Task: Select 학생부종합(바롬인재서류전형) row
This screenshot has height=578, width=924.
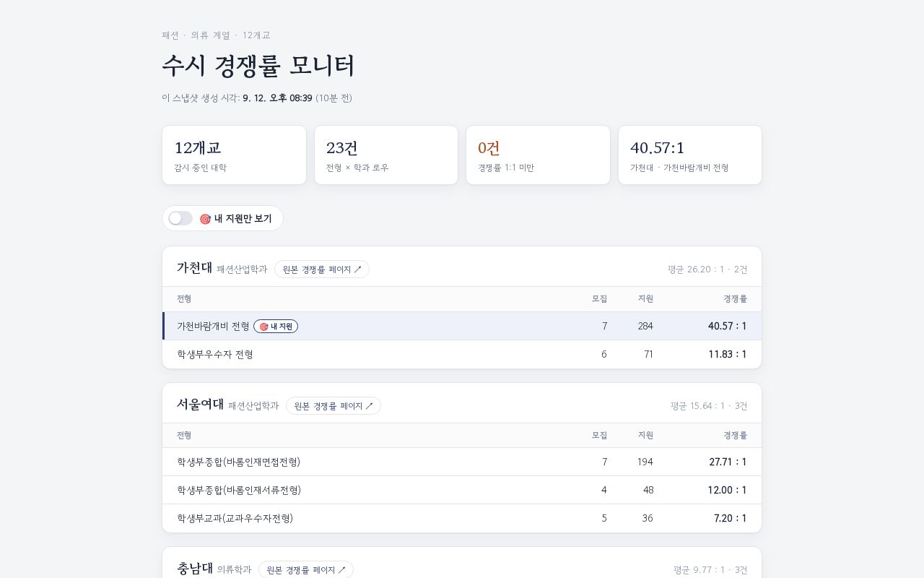Action: click(x=462, y=490)
